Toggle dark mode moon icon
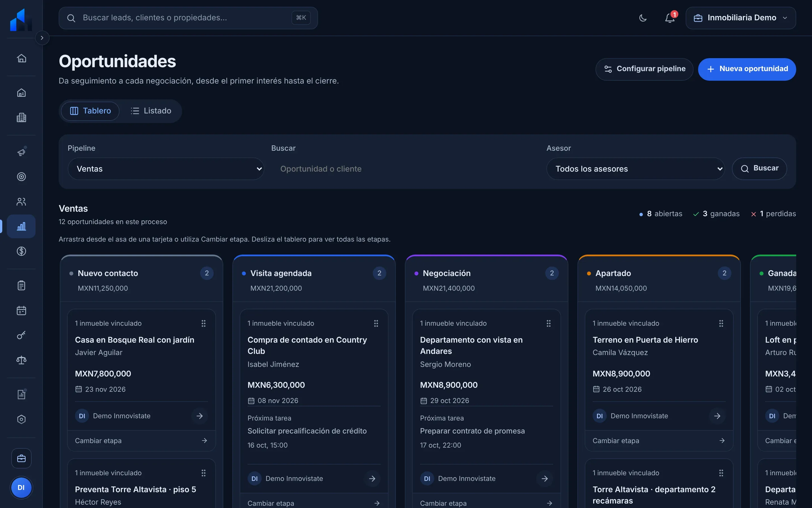Image resolution: width=812 pixels, height=508 pixels. click(x=643, y=18)
